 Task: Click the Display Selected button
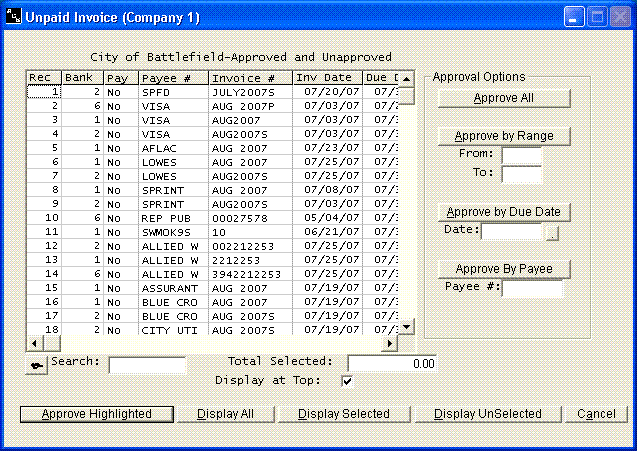[344, 414]
